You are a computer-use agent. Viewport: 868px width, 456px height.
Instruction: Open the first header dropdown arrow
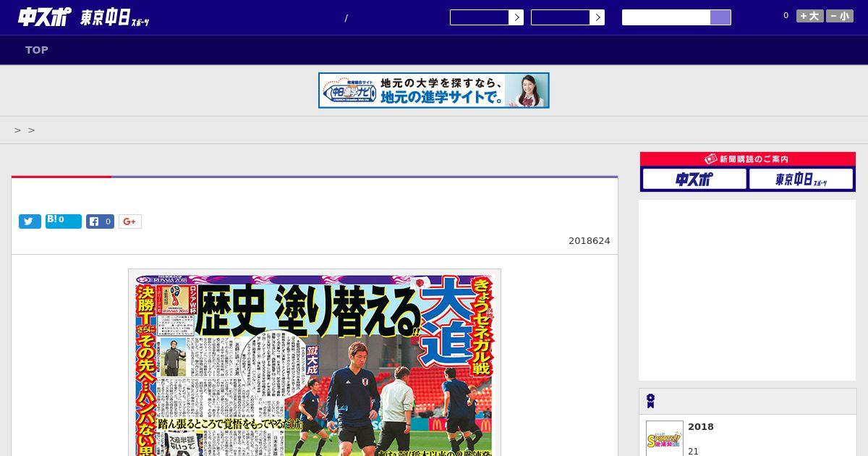(x=516, y=17)
